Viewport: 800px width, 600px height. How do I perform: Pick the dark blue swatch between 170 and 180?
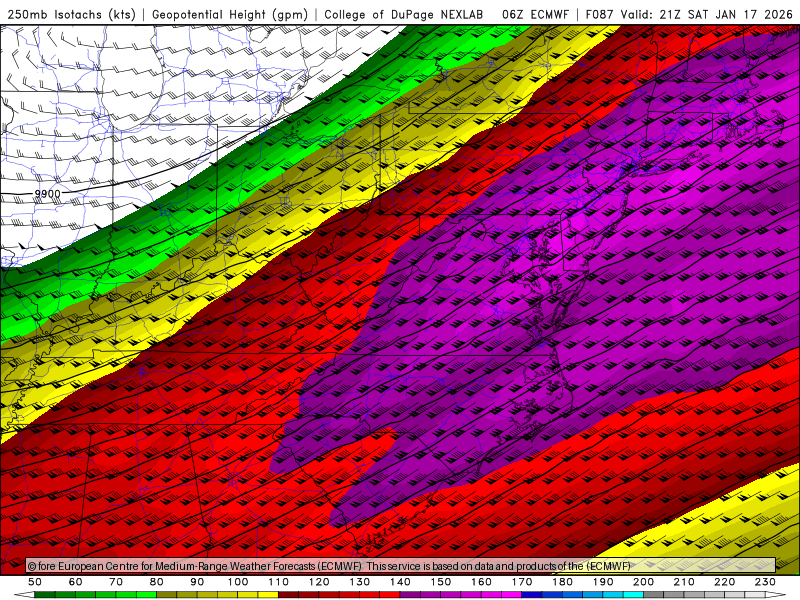click(x=532, y=595)
